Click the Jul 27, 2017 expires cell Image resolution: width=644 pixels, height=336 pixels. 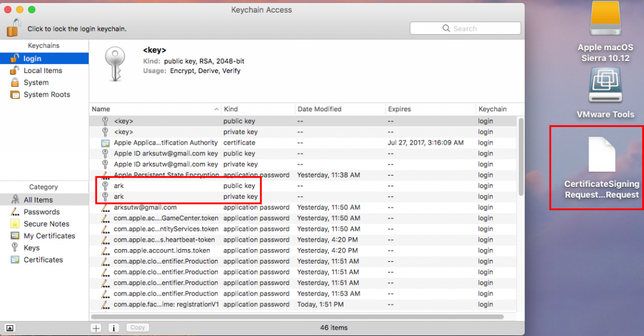426,143
